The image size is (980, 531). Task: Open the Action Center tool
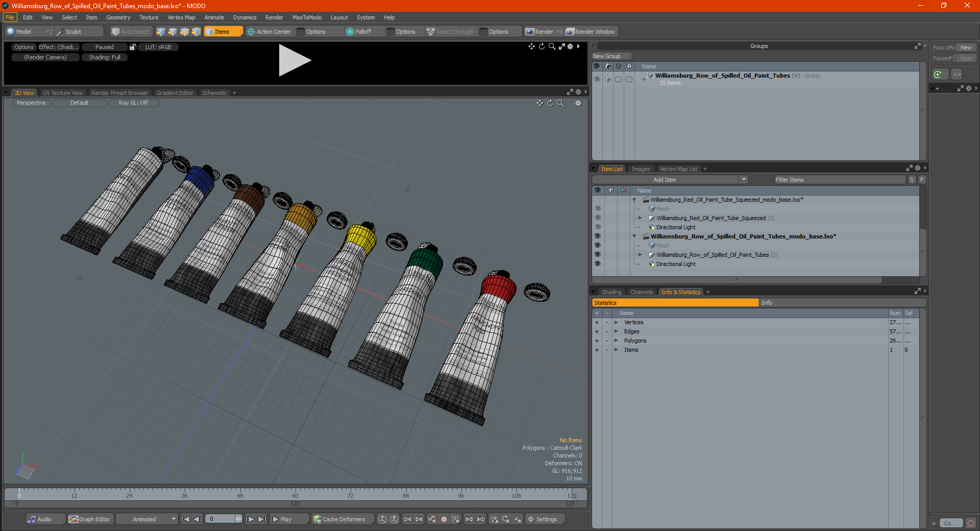coord(269,32)
